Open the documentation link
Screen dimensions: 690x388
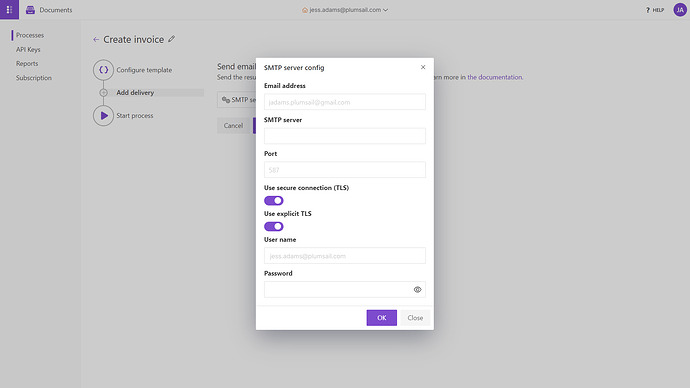pos(495,77)
